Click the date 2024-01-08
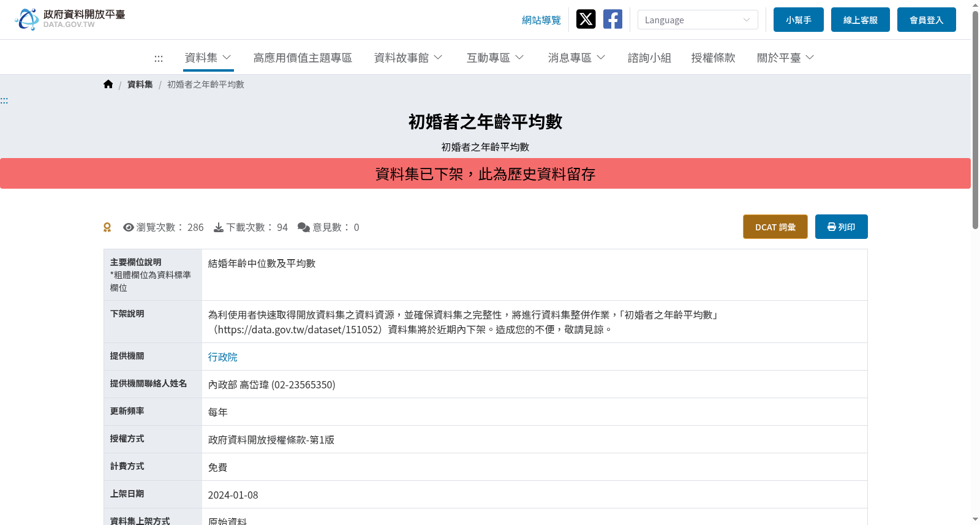The height and width of the screenshot is (525, 980). coord(233,495)
